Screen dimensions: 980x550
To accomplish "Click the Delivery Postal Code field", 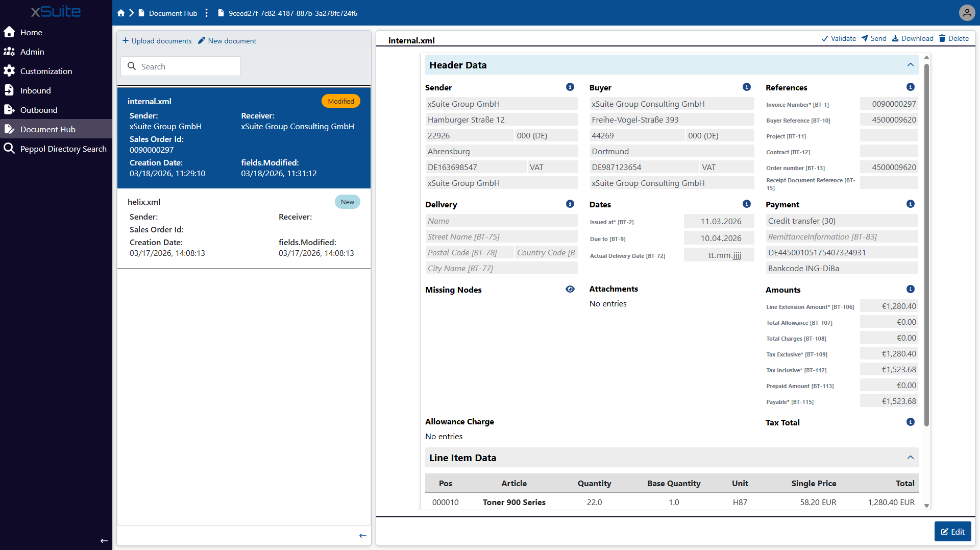I will point(469,253).
